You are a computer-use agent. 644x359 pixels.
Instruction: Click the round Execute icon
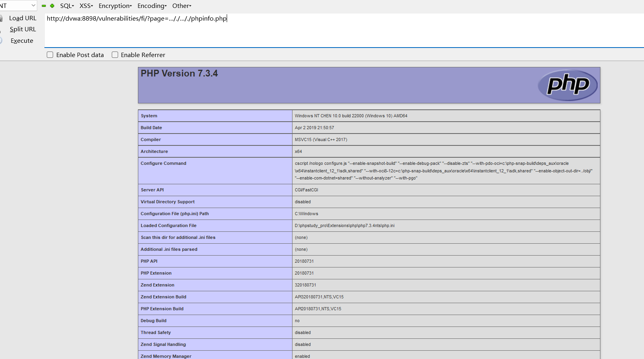[x=1, y=40]
